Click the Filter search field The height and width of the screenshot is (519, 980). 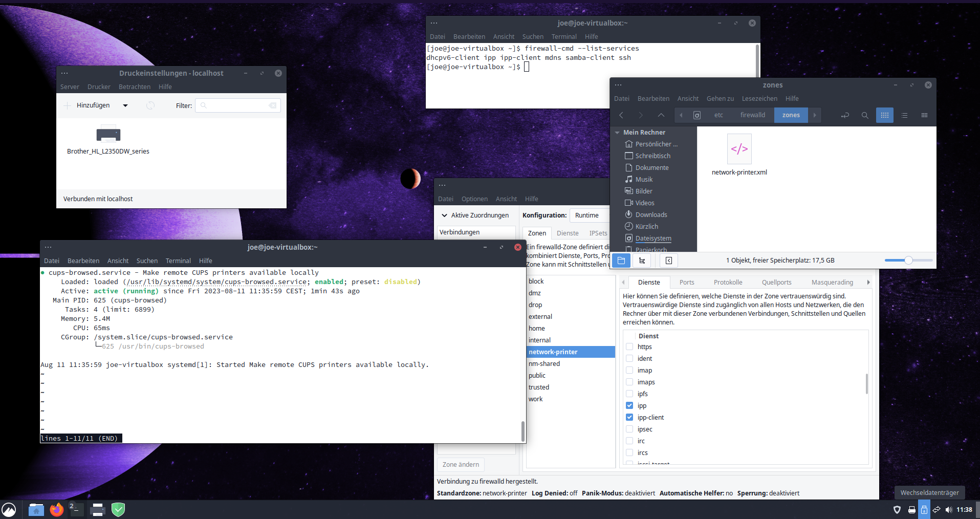pos(237,105)
